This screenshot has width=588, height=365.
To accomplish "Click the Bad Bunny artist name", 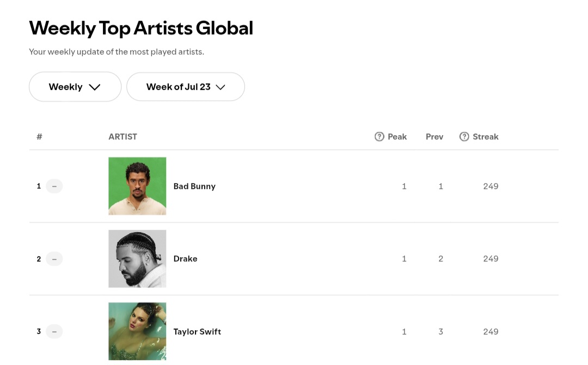I will pos(194,186).
